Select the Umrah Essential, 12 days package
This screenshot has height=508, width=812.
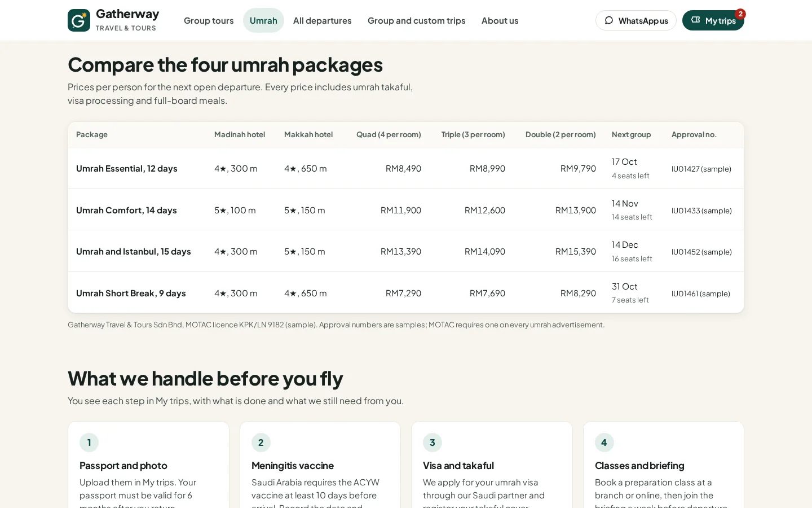coord(127,168)
